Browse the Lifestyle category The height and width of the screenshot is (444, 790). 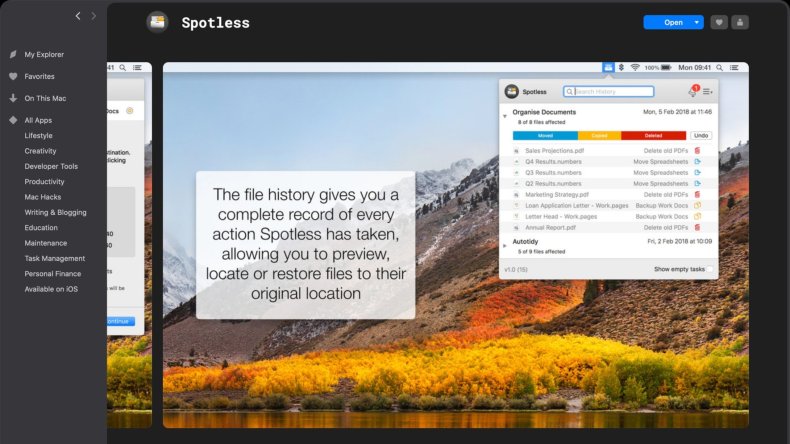coord(38,136)
